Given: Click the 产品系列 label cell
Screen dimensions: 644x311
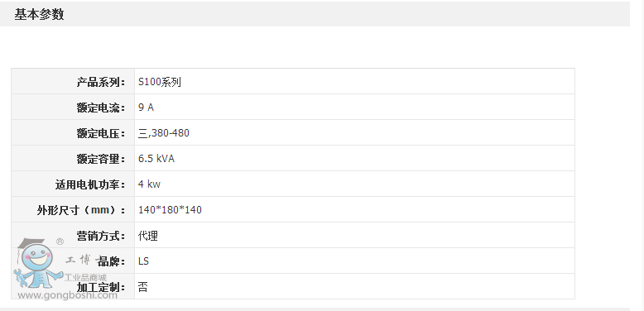Looking at the screenshot, I should click(x=73, y=82).
